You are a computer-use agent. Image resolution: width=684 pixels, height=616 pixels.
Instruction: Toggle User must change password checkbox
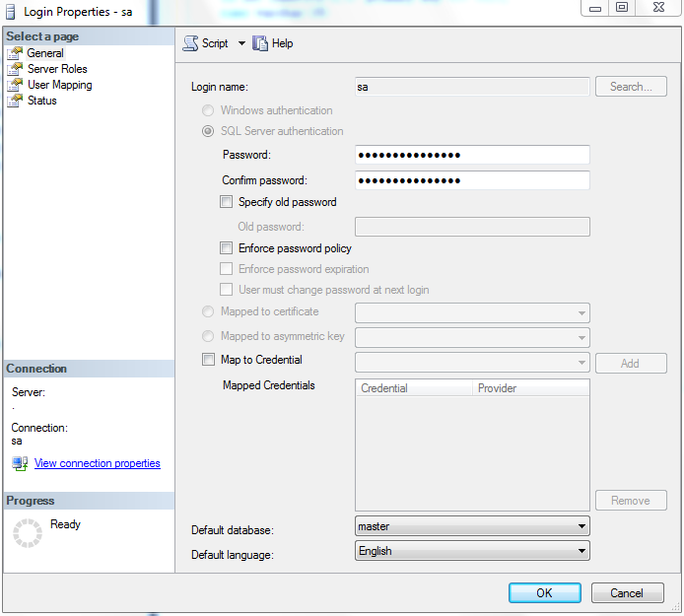point(226,289)
